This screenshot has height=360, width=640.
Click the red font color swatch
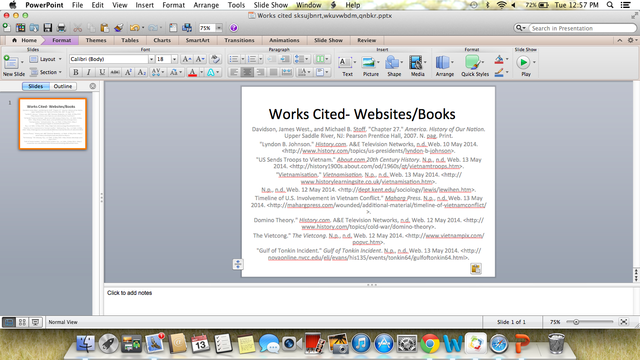tap(193, 72)
